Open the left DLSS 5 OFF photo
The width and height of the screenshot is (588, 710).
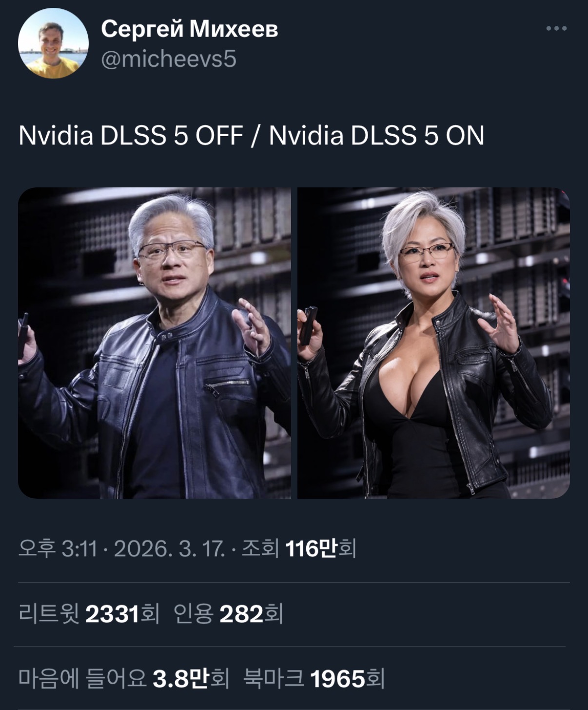pyautogui.click(x=155, y=343)
